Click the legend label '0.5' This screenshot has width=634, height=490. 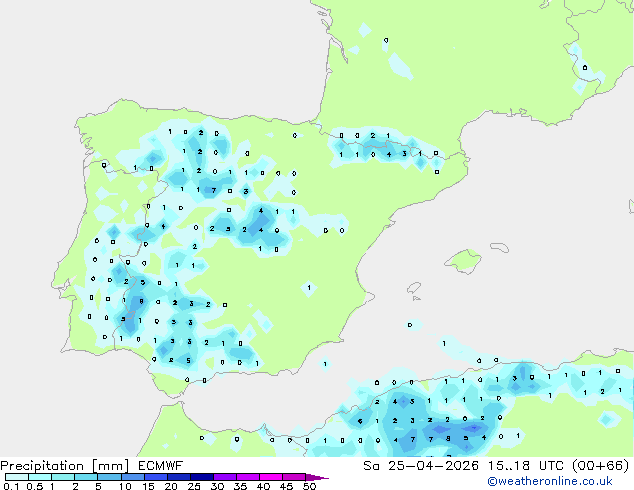[34, 486]
